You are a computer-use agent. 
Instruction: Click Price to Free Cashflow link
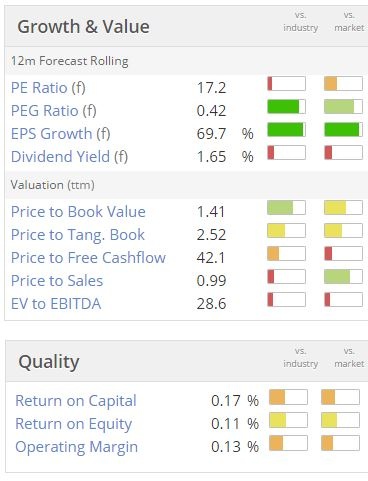pyautogui.click(x=88, y=258)
